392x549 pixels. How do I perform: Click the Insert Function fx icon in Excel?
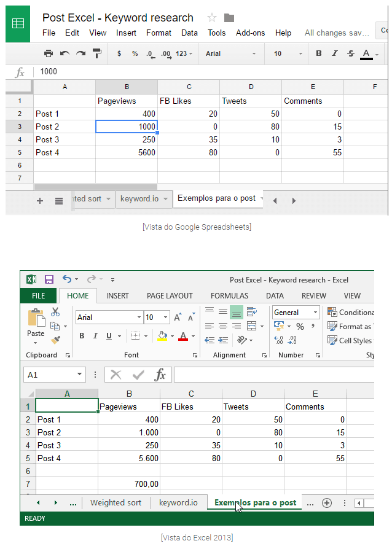[160, 375]
